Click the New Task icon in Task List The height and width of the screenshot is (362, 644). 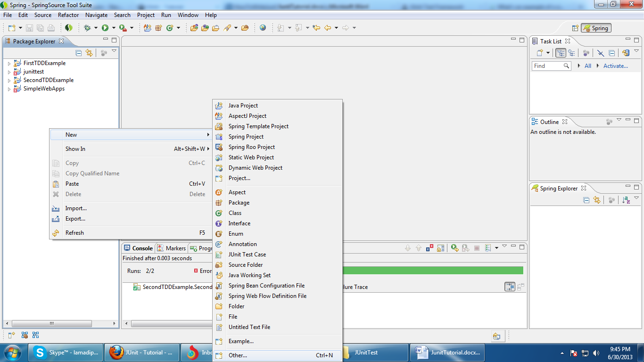click(540, 53)
